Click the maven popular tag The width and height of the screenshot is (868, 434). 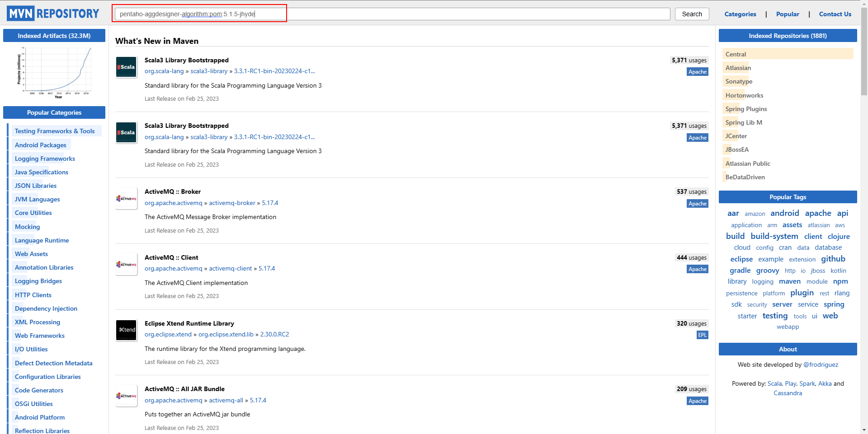[x=789, y=281]
